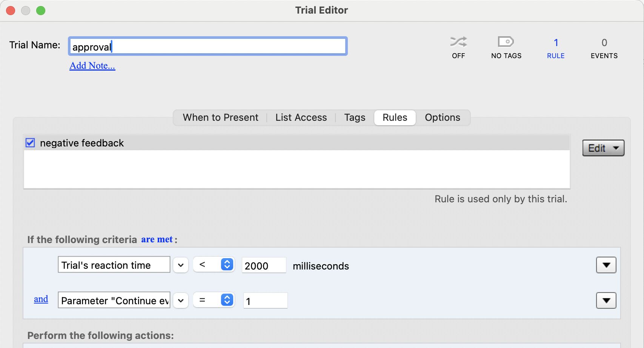Click the Parameter row action arrow
This screenshot has width=644, height=348.
(606, 300)
